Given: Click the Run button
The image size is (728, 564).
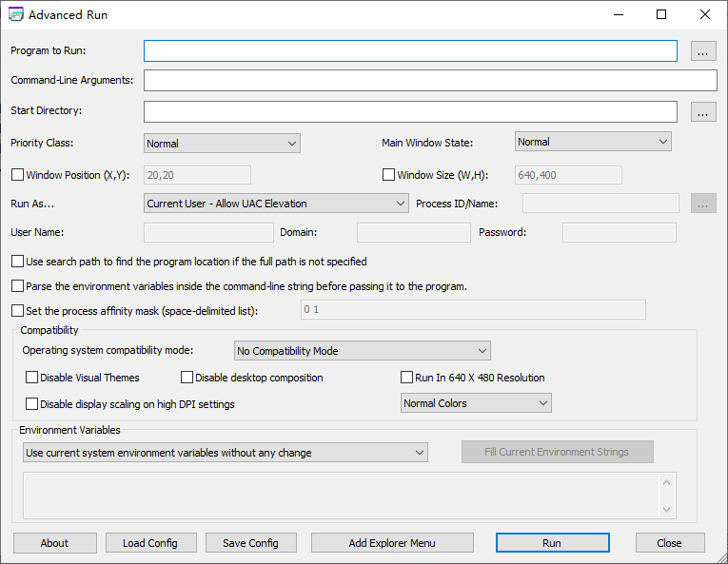Looking at the screenshot, I should tap(552, 543).
